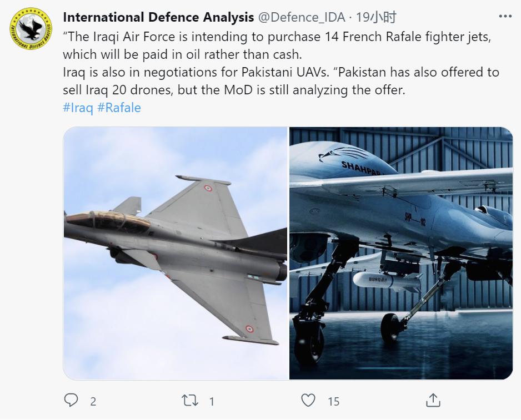Open the International Defence Analysis profile name
The width and height of the screenshot is (521, 420).
(158, 18)
